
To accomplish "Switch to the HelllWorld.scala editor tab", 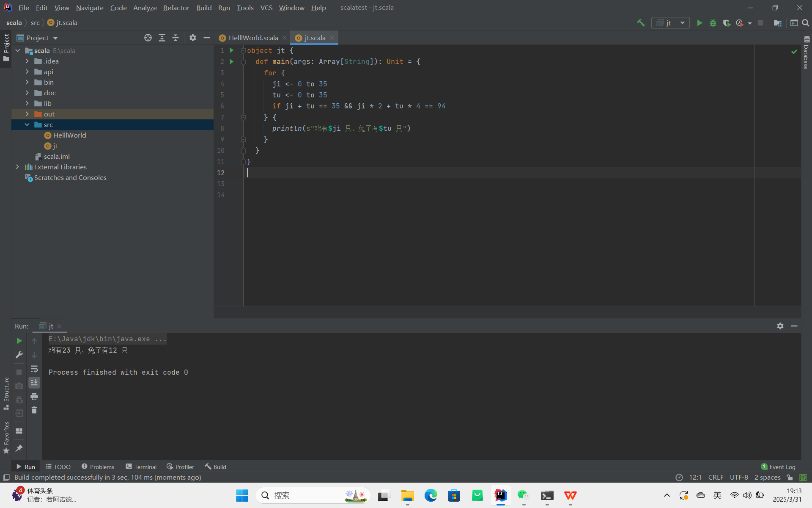I will coord(253,38).
